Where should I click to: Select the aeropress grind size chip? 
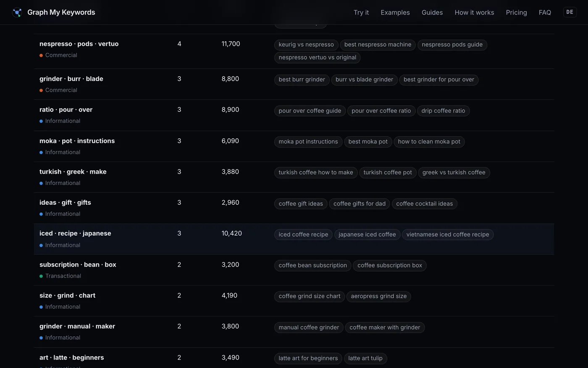coord(378,296)
